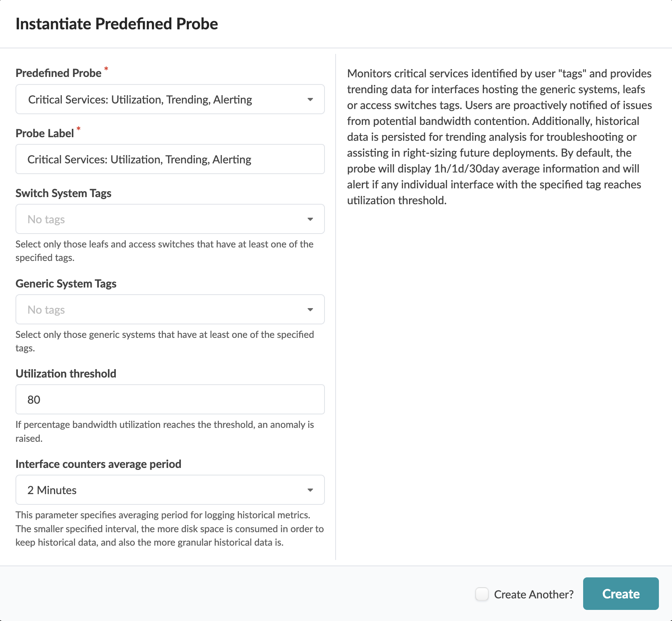Open Switch System Tags 'No tags' selector
672x621 pixels.
point(159,219)
